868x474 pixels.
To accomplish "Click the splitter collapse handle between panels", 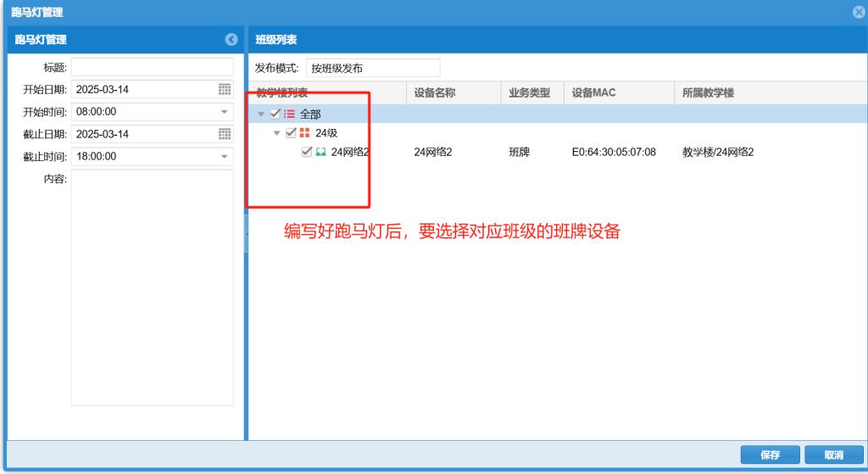I will pyautogui.click(x=247, y=234).
